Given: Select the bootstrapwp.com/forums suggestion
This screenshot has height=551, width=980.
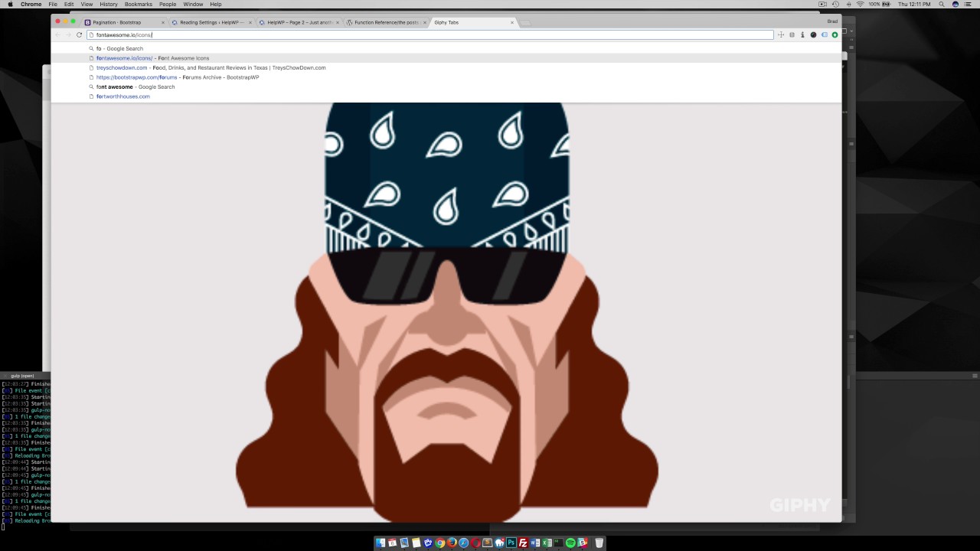Looking at the screenshot, I should (446, 77).
